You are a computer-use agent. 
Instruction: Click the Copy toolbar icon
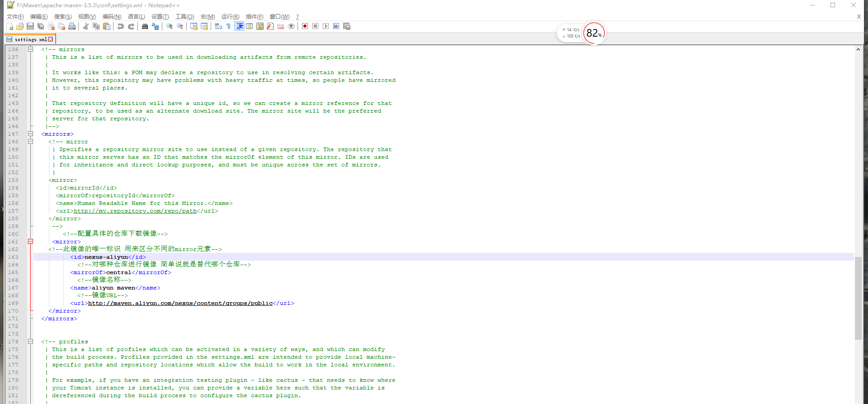(x=96, y=26)
